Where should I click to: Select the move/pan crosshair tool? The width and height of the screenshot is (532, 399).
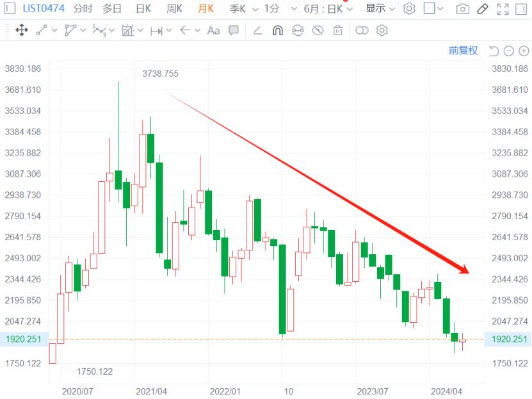click(21, 30)
